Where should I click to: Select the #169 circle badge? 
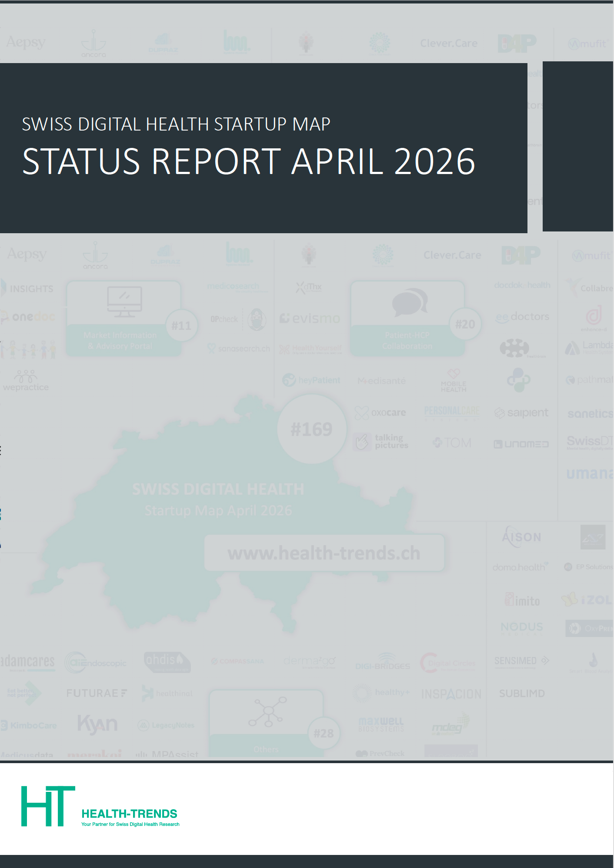click(311, 429)
